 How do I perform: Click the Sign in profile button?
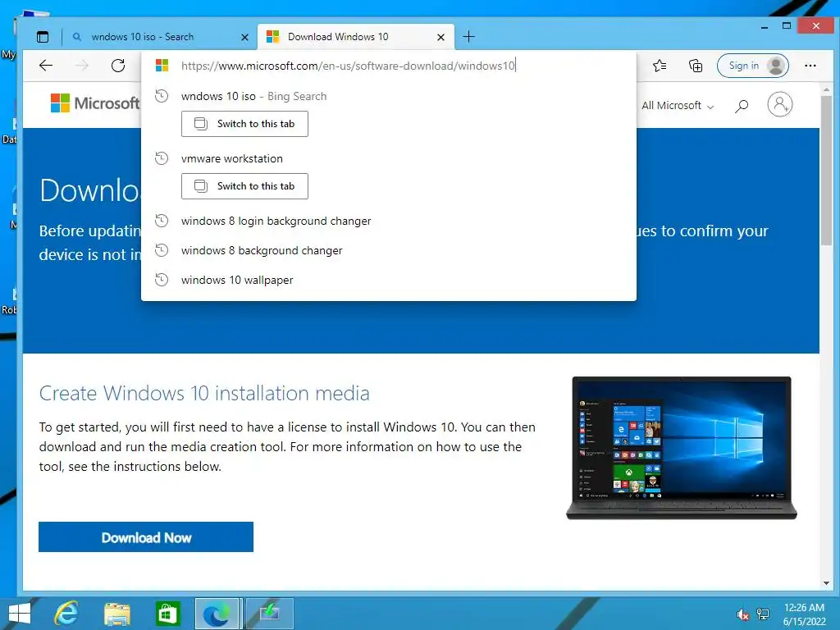tap(753, 66)
